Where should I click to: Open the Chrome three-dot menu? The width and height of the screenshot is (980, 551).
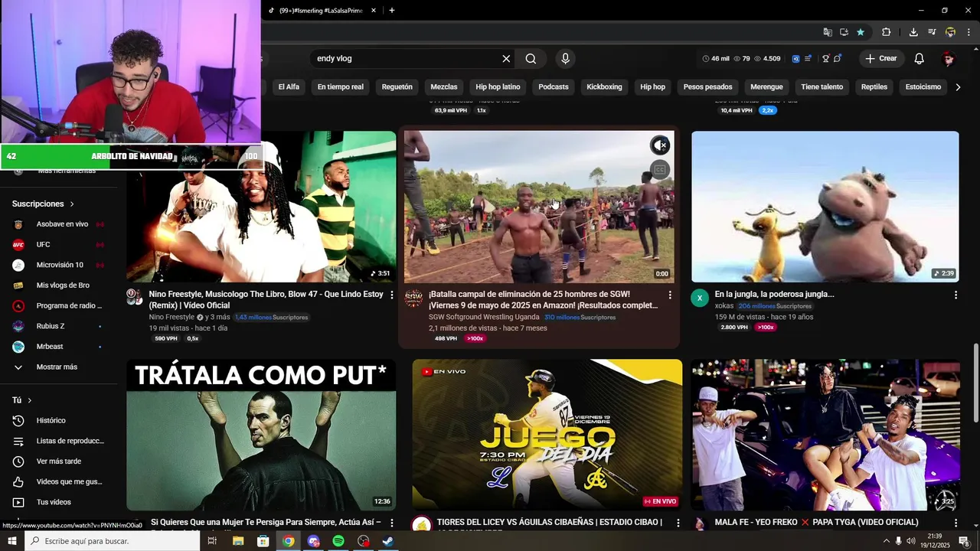pyautogui.click(x=968, y=32)
